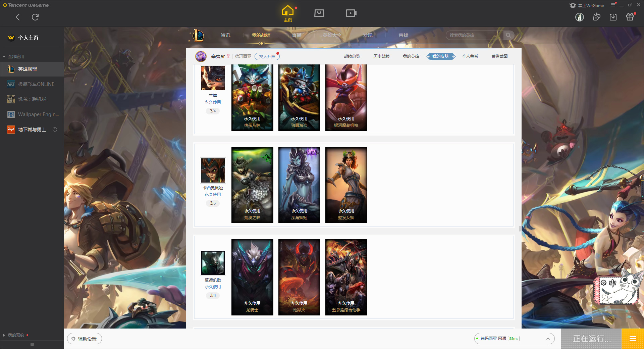
Task: Click the update arrow icon beside 地下城与勇士
Action: tap(55, 130)
